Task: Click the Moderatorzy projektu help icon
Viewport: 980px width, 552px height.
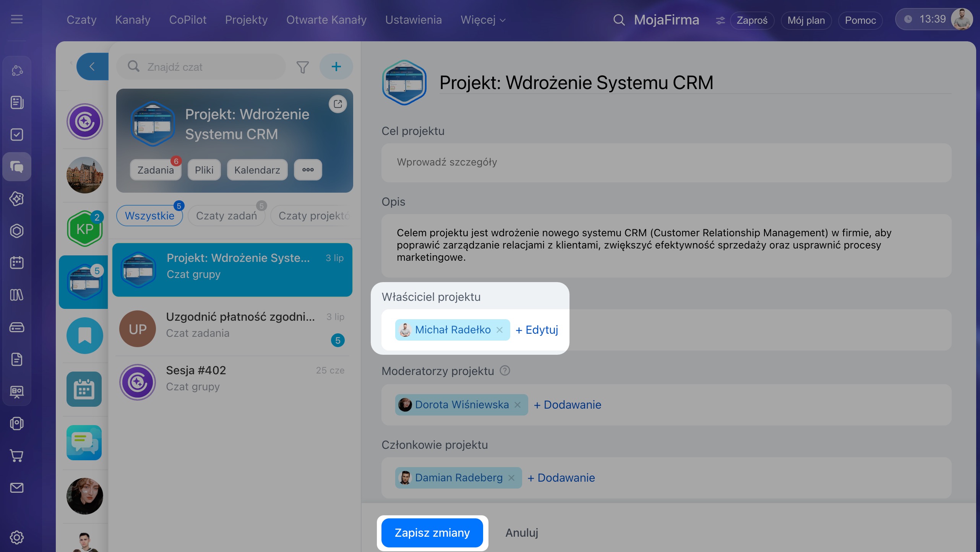Action: point(505,371)
